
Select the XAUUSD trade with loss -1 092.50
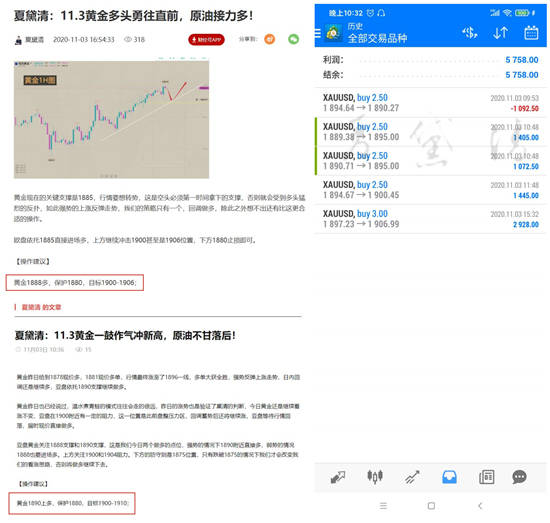[x=430, y=102]
